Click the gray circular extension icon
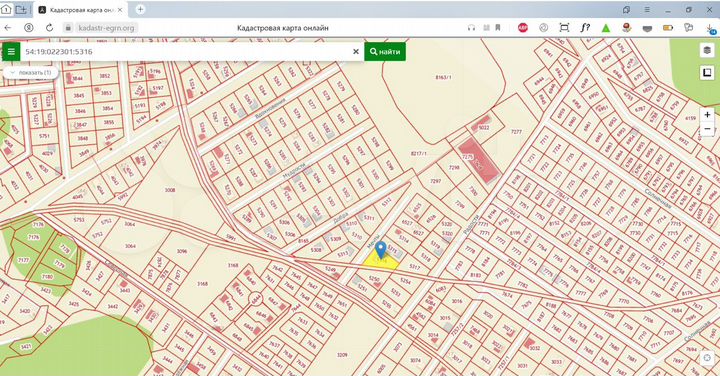Screen dimensions: 720x376 (544, 28)
